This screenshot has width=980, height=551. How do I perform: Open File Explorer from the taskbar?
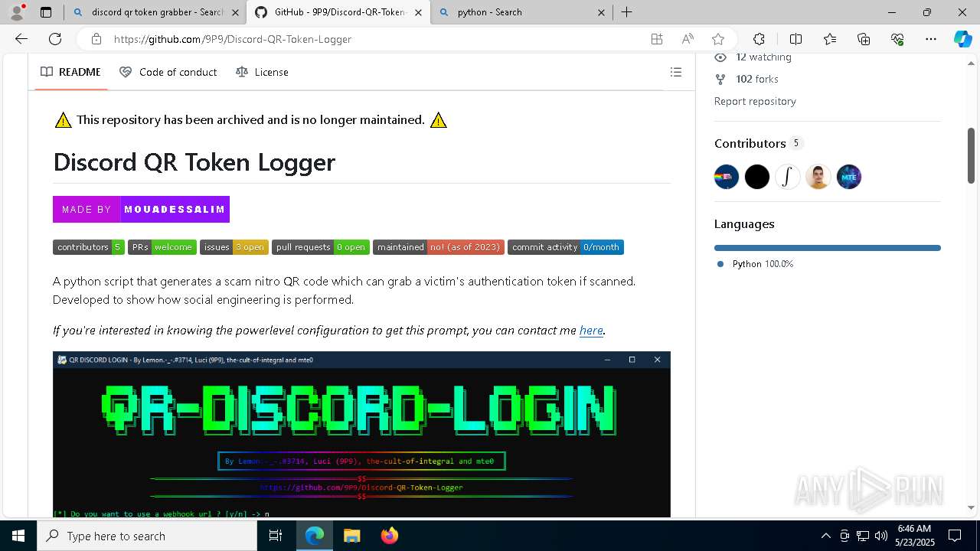[x=351, y=536]
